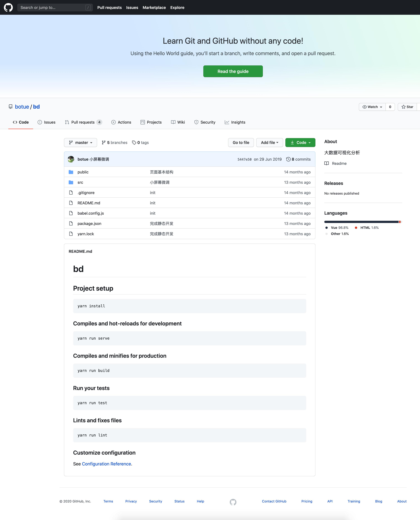Open the Add file dropdown
Screen dimensions: 420x520
click(269, 143)
